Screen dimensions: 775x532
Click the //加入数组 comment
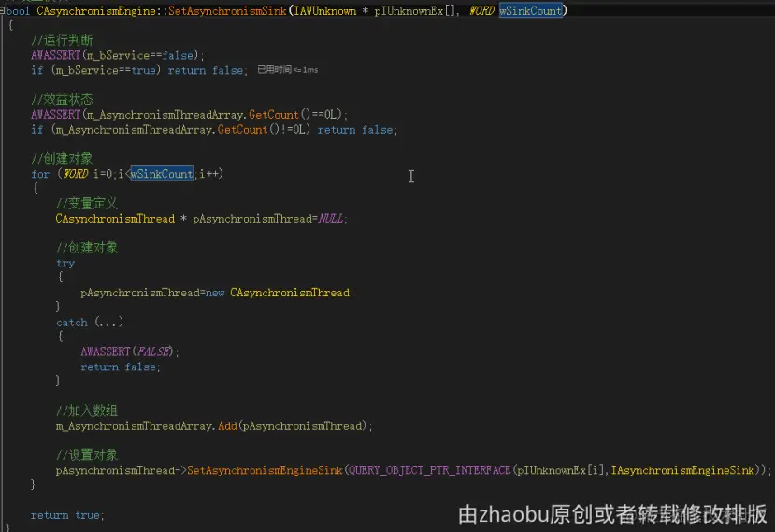[x=87, y=410]
